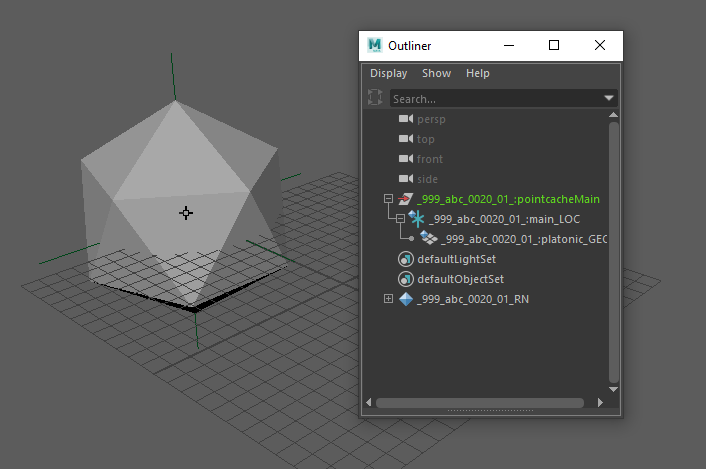Select the top row text
This screenshot has width=706, height=469.
(x=425, y=139)
